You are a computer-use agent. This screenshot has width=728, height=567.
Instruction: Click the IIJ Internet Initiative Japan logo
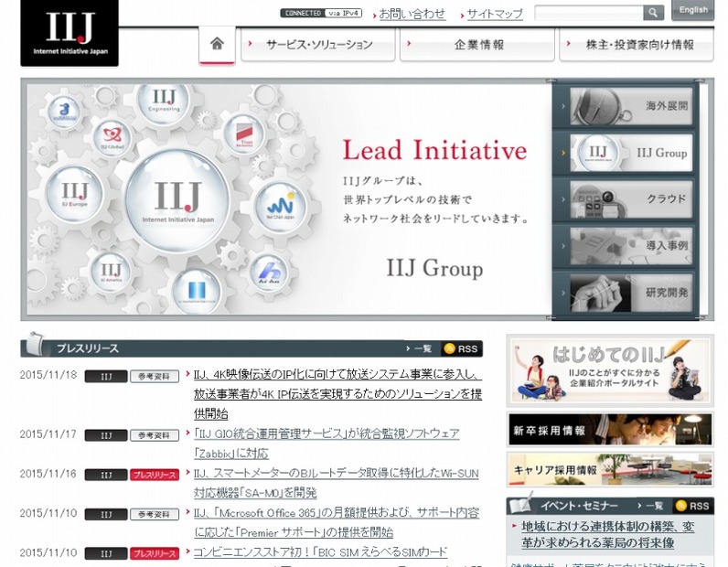[70, 33]
